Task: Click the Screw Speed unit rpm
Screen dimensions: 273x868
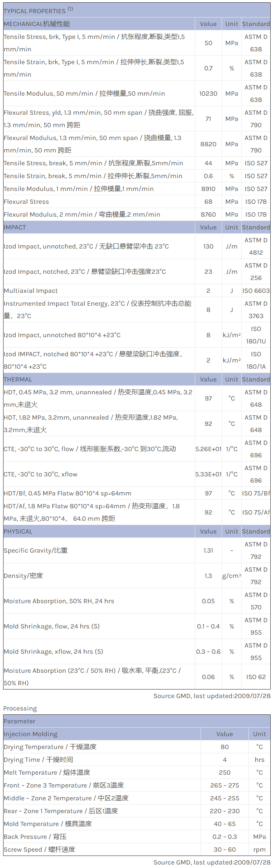Action: click(259, 849)
